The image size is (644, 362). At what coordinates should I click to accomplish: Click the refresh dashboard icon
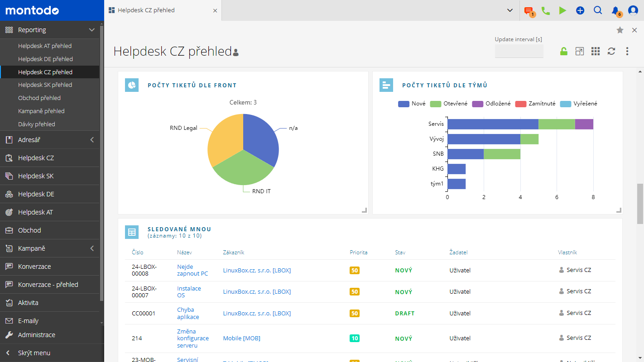tap(611, 51)
